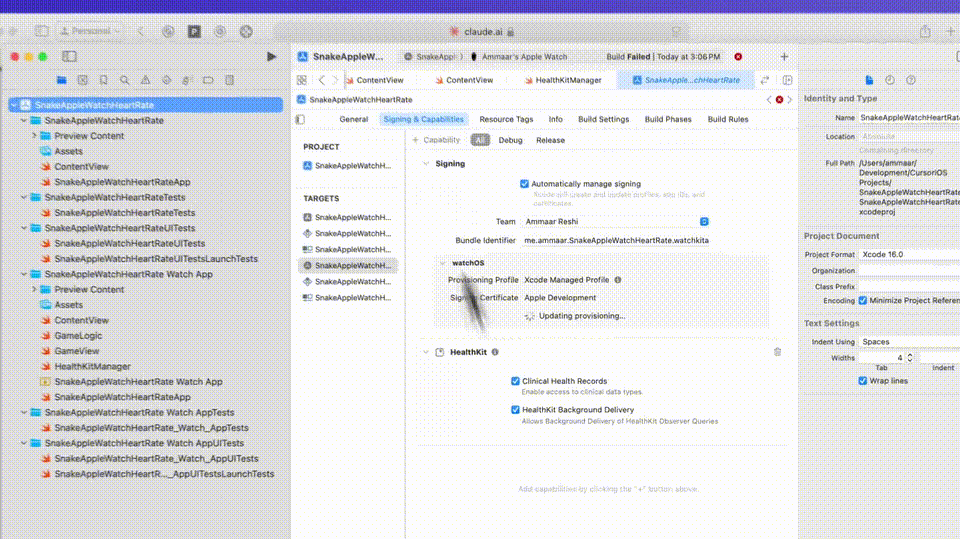Go forward with the editor forward arrow
This screenshot has width=960, height=539.
[335, 80]
